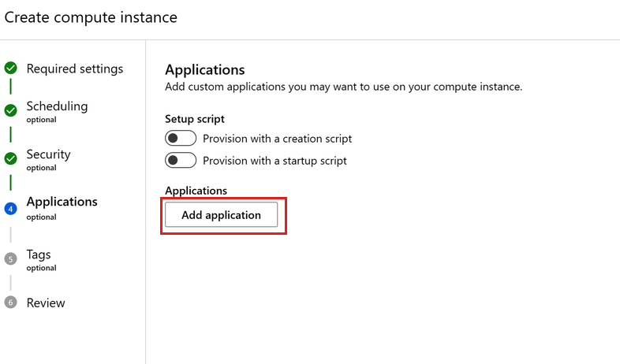620x364 pixels.
Task: Click the 'Provision with a creation script' label
Action: click(x=277, y=139)
